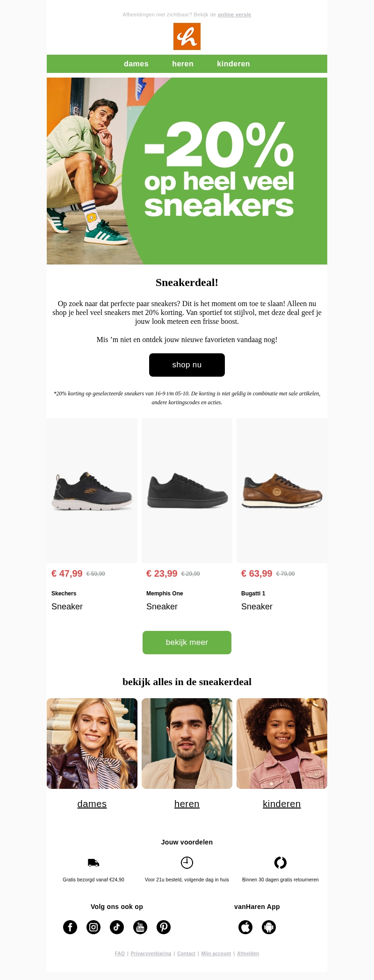The image size is (374, 980).
Task: Open the TikTok social icon
Action: click(117, 927)
